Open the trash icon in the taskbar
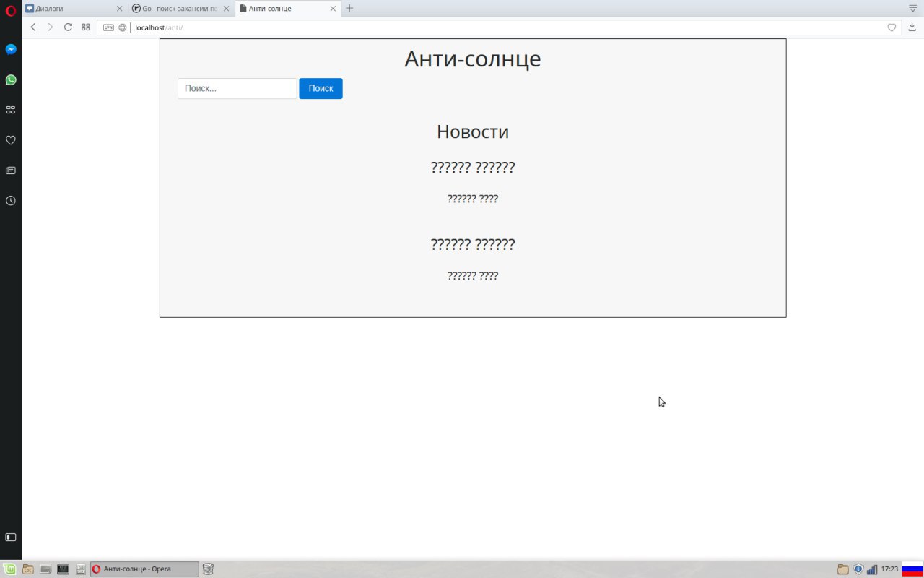The image size is (924, 578). tap(208, 569)
